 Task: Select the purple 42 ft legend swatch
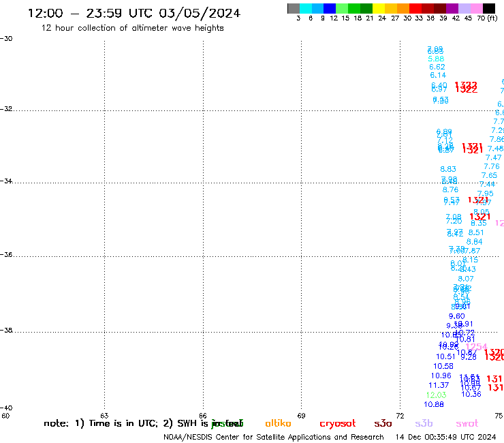pos(452,8)
